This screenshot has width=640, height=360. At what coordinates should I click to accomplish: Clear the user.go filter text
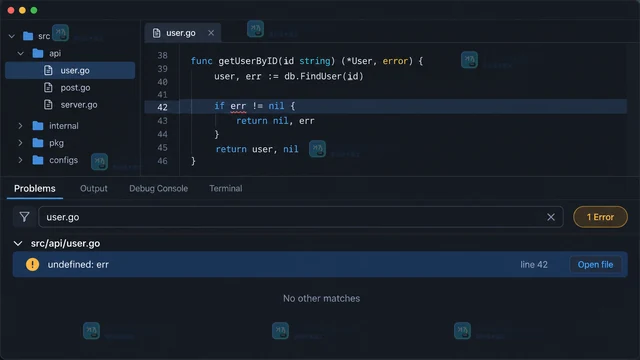[551, 217]
